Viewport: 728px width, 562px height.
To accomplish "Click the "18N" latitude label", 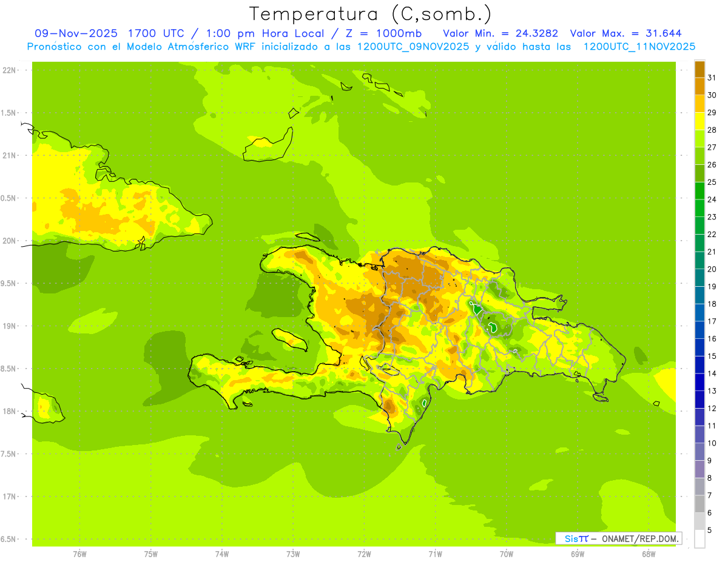I will click(x=10, y=411).
